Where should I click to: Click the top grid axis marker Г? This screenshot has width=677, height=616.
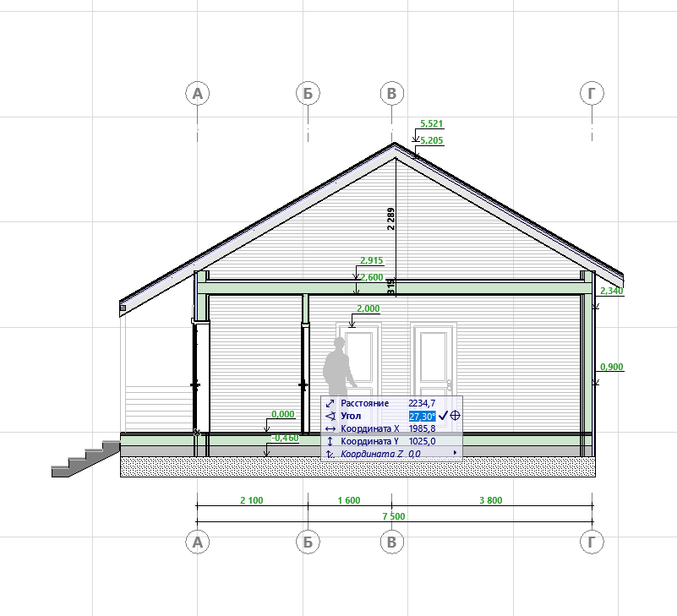(592, 93)
